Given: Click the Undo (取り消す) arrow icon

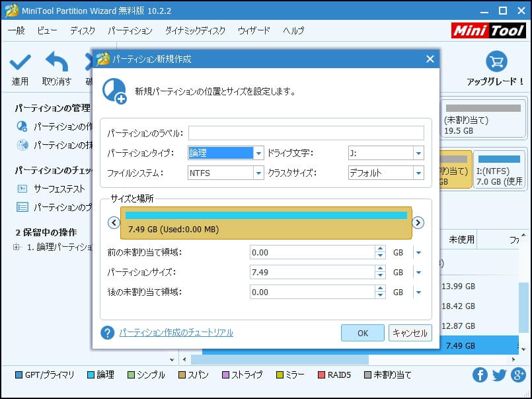Looking at the screenshot, I should [x=57, y=62].
